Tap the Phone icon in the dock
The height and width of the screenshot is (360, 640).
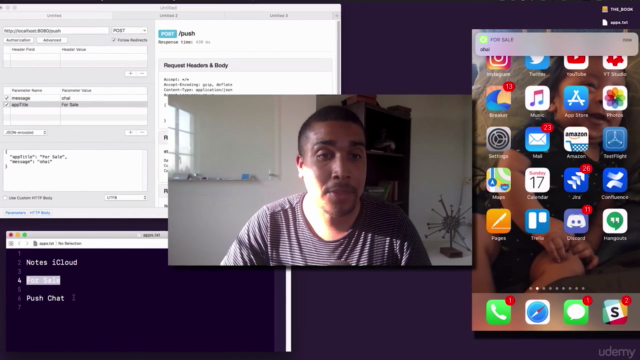tap(498, 312)
